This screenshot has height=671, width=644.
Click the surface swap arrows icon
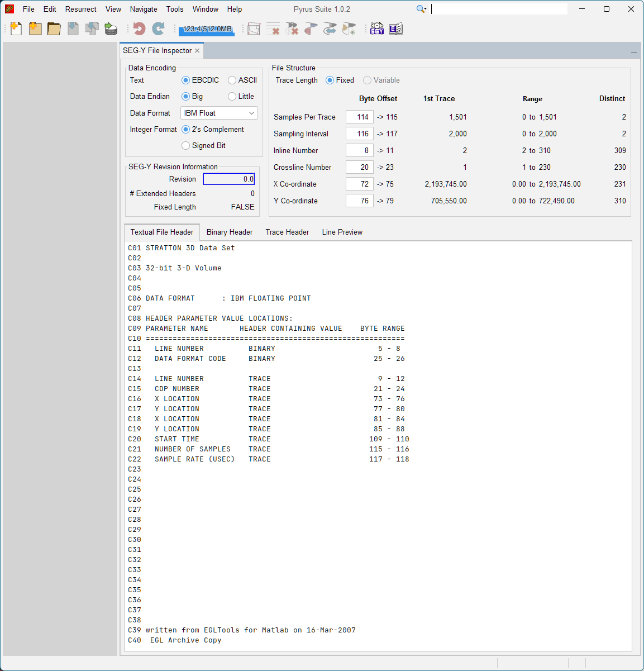click(x=330, y=28)
